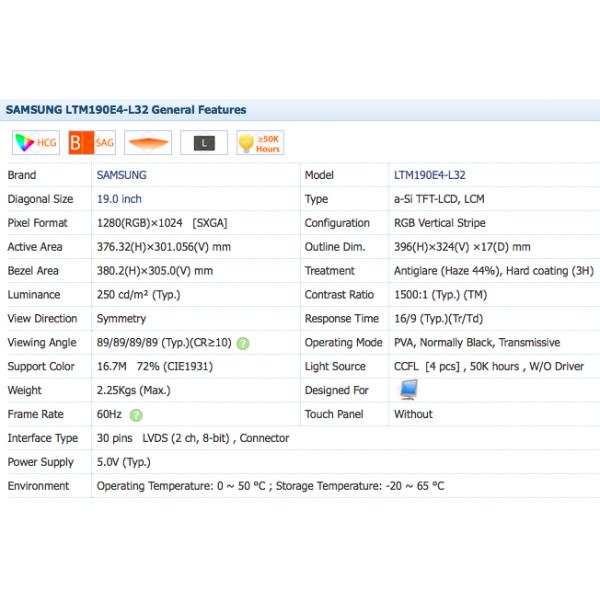The width and height of the screenshot is (600, 600).
Task: Click the help icon next to Viewing Angle
Action: point(243,343)
